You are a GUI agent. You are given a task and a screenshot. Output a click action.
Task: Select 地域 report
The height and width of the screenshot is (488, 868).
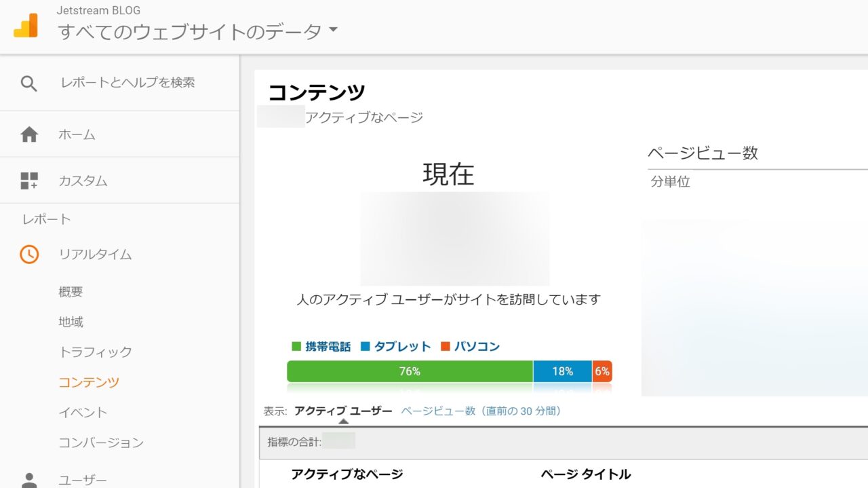click(x=71, y=322)
